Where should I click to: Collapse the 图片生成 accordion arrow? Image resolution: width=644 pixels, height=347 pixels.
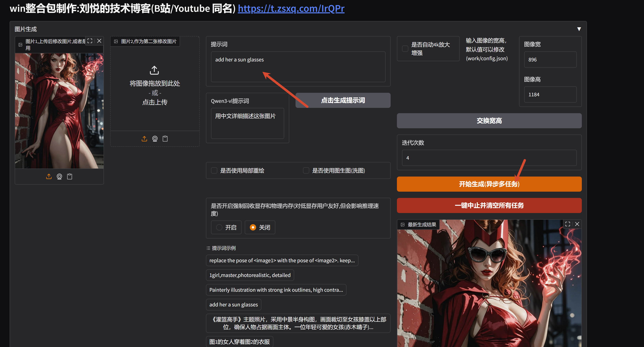[x=579, y=29]
